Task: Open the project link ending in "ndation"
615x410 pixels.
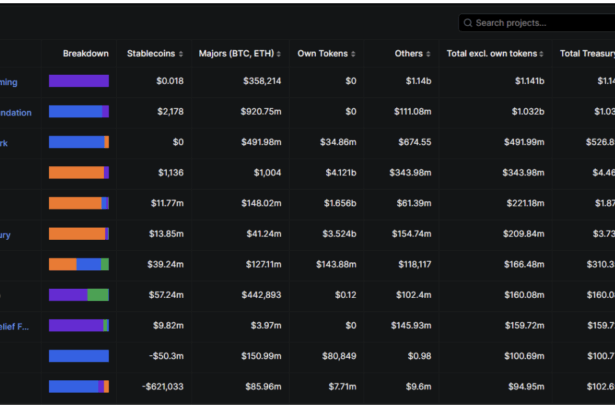Action: click(x=15, y=112)
